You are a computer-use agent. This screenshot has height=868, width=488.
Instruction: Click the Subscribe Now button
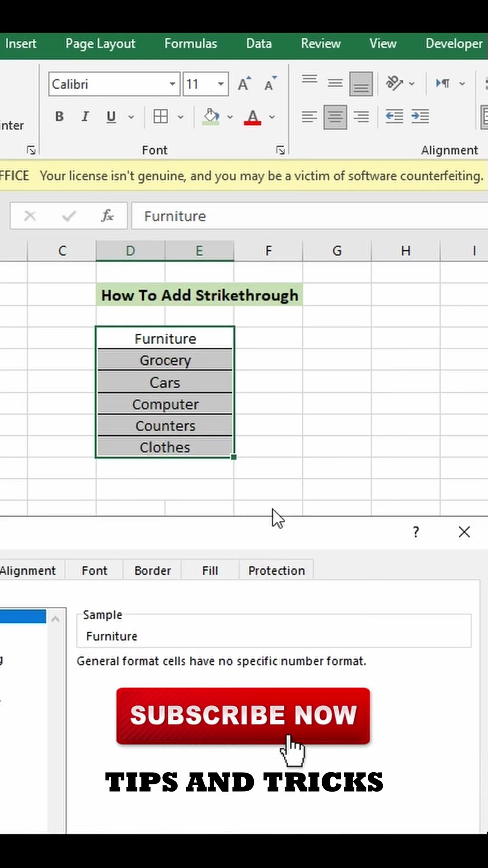click(x=243, y=715)
